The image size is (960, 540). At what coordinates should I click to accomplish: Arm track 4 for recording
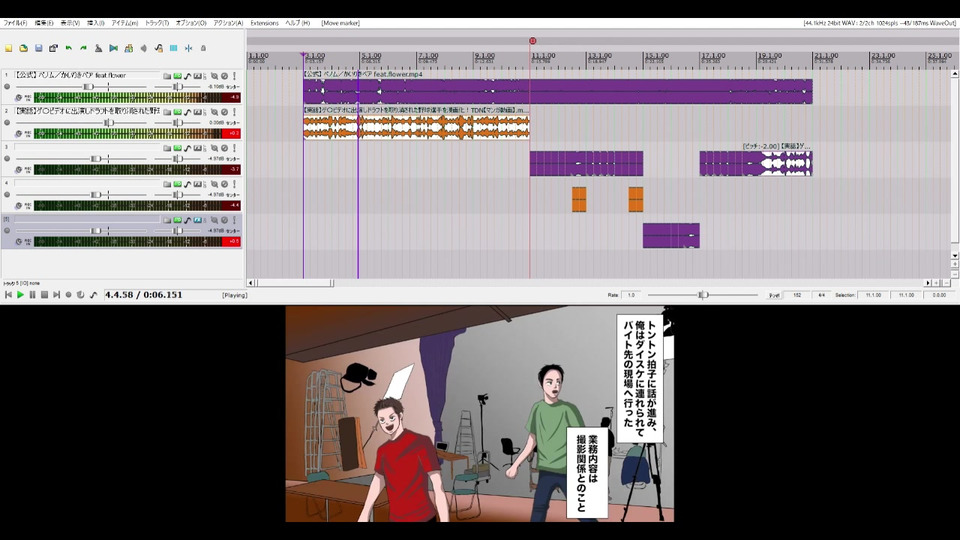pos(7,195)
